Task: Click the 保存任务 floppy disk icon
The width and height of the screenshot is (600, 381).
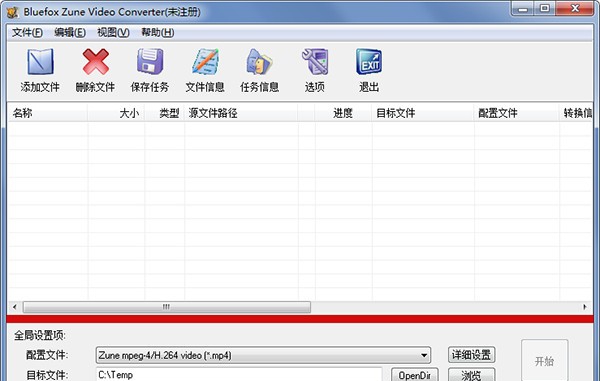Action: (x=150, y=61)
